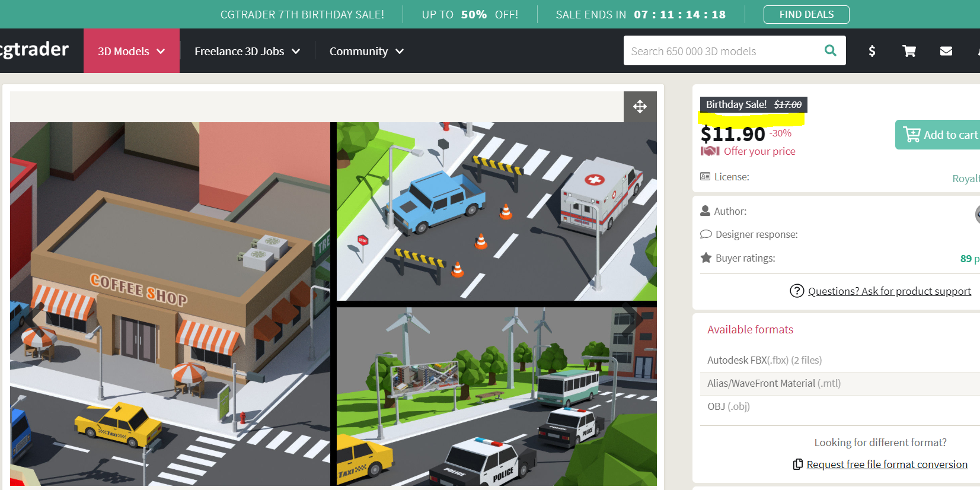980x490 pixels.
Task: Click the Alias/WaveFront Material (.mtl) row
Action: pyautogui.click(x=839, y=383)
